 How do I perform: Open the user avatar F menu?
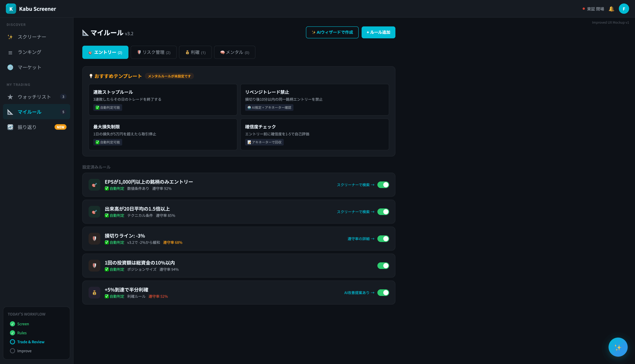pyautogui.click(x=624, y=9)
